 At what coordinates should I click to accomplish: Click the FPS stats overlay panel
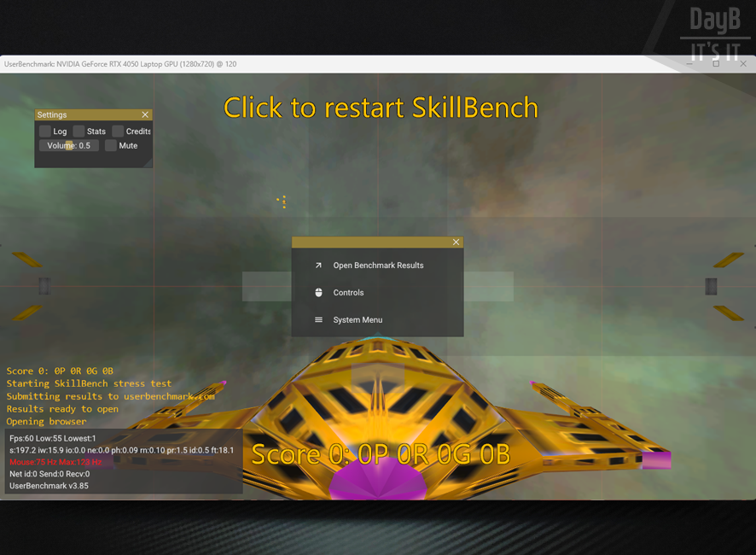[124, 461]
